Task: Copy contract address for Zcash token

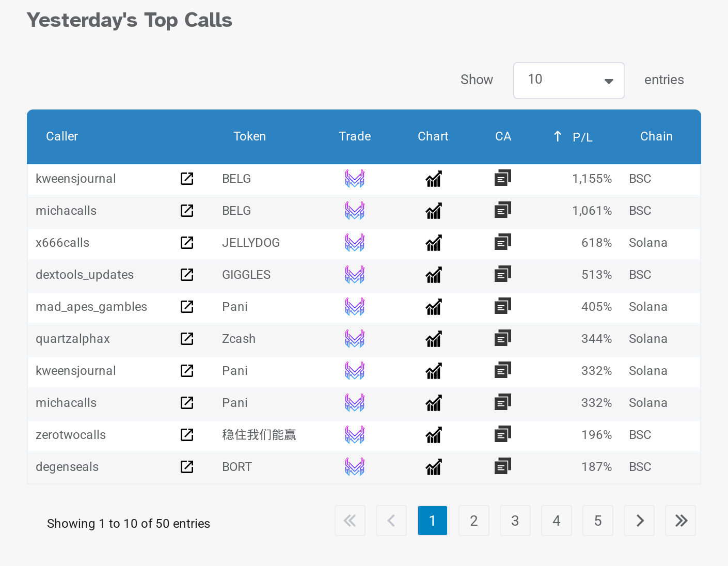Action: [502, 338]
